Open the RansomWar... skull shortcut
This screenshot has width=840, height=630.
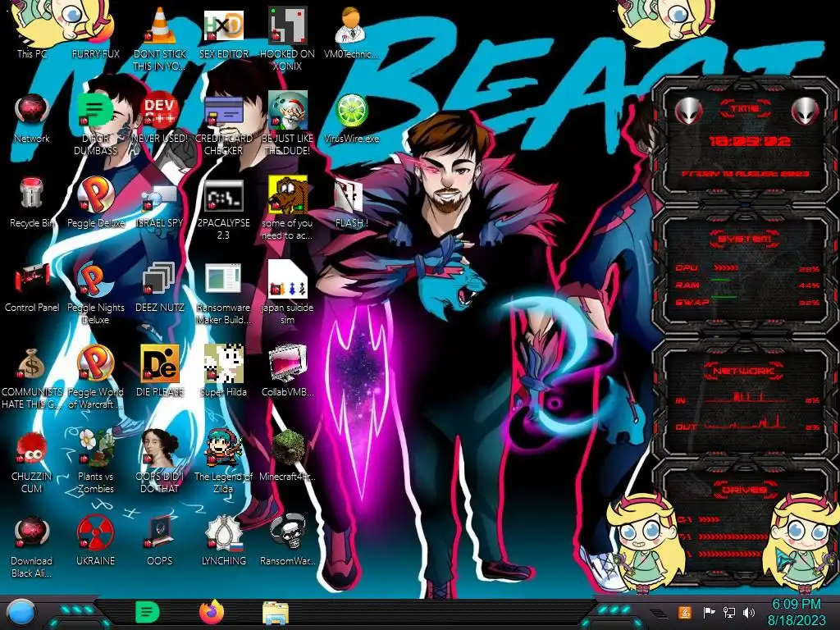[288, 540]
